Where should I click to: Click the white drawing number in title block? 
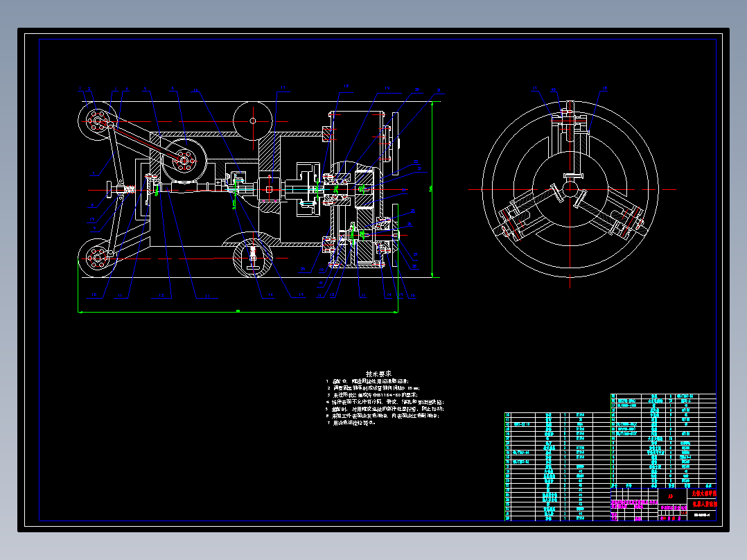702,515
